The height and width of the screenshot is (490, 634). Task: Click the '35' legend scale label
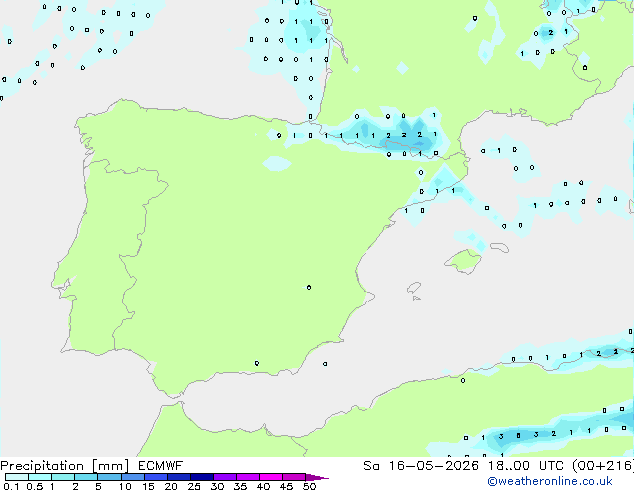point(240,486)
